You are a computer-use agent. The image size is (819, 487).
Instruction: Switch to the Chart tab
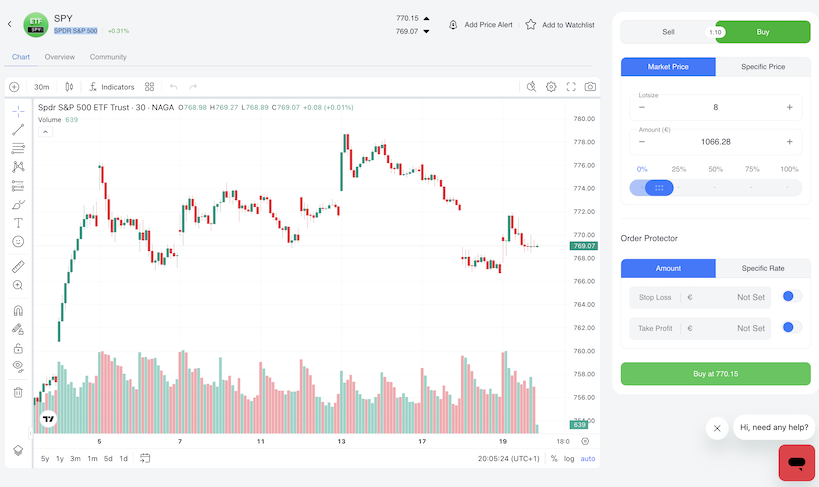coord(21,57)
